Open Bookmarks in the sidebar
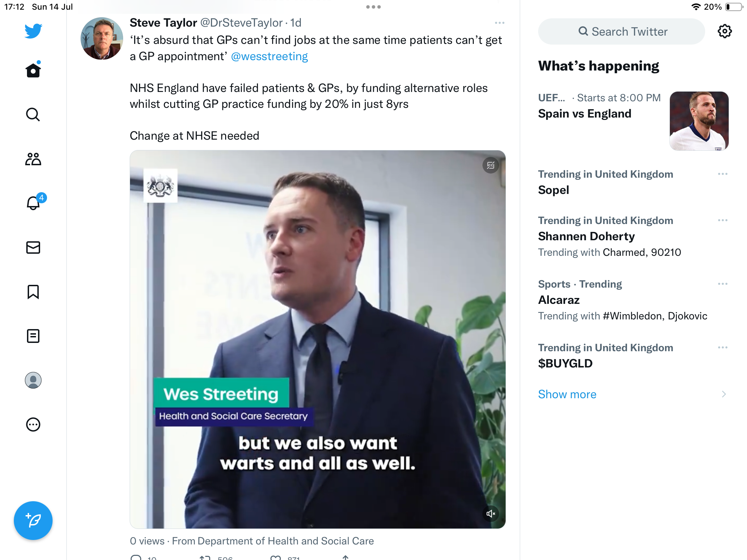 (x=33, y=292)
